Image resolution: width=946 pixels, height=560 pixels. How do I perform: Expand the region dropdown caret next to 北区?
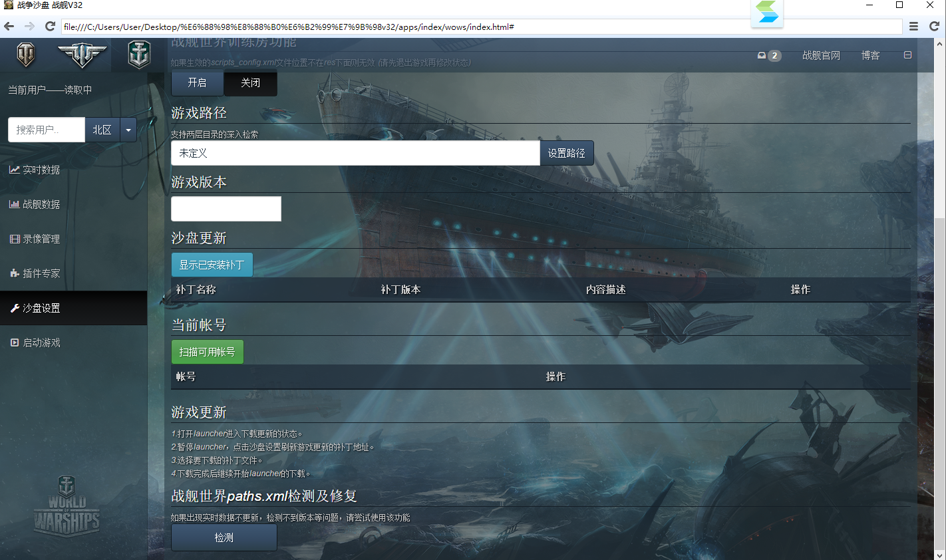[x=128, y=130]
